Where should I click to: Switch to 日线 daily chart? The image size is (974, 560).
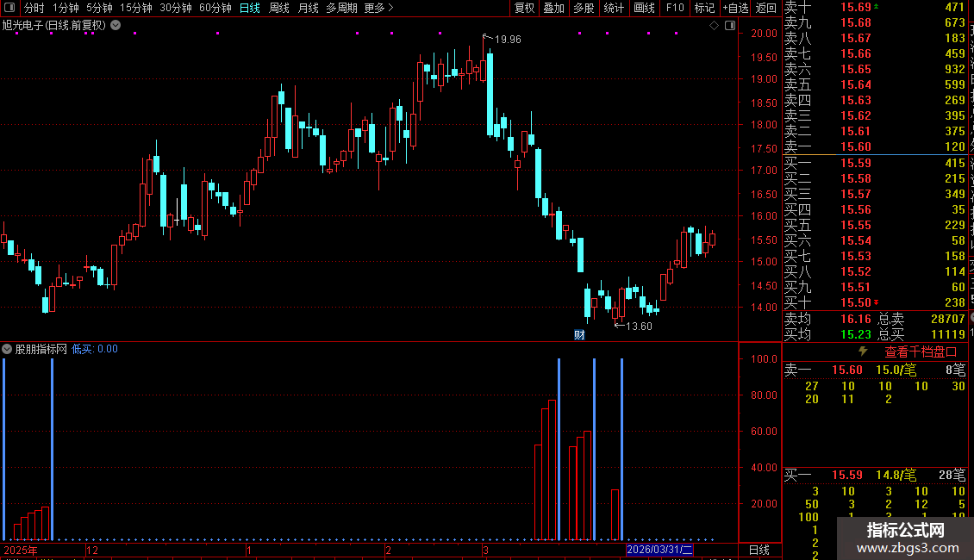pos(250,8)
